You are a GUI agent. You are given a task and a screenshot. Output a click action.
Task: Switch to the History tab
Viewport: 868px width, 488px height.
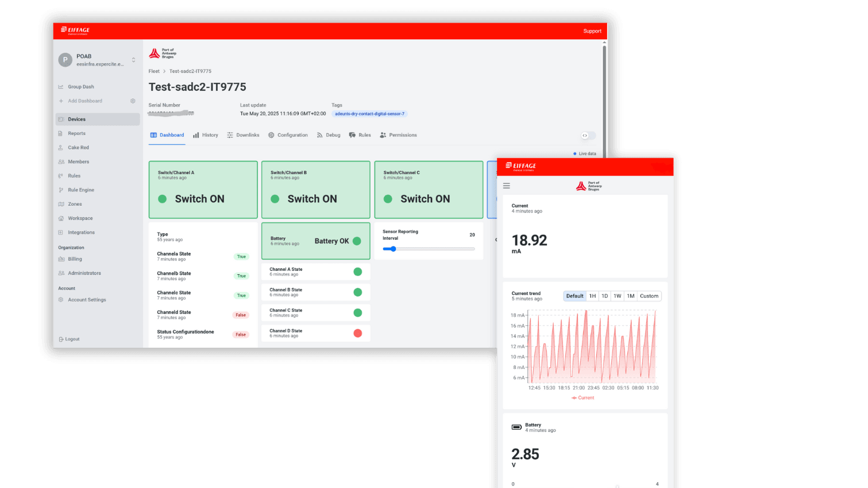coord(206,135)
